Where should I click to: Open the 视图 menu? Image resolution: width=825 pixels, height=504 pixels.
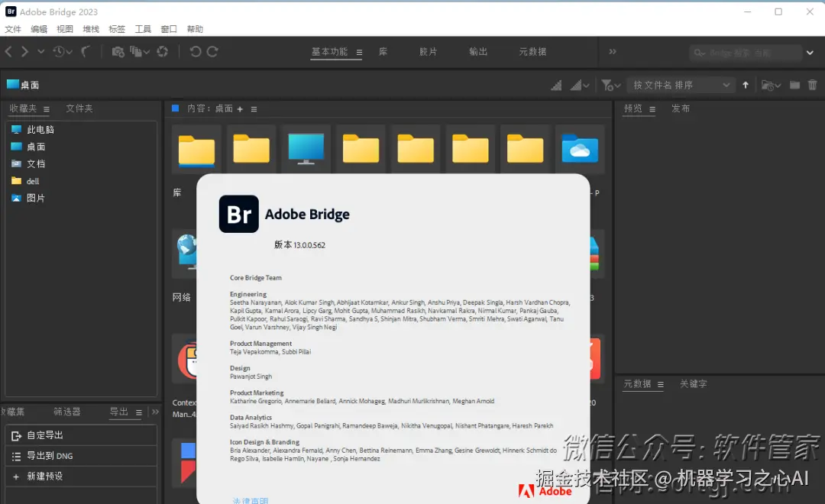pos(65,29)
